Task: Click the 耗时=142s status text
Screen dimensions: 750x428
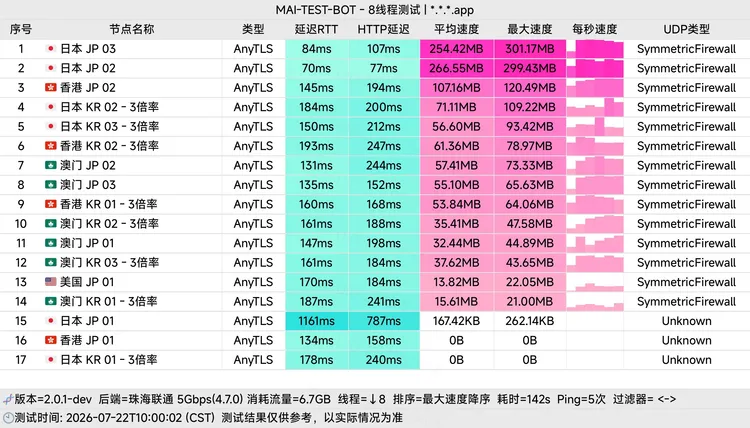Action: click(x=524, y=399)
